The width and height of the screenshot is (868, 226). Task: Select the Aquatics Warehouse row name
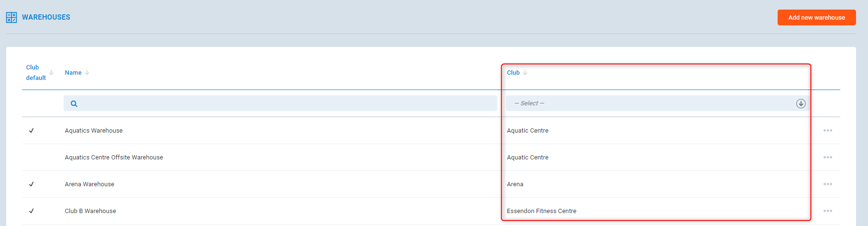[94, 131]
